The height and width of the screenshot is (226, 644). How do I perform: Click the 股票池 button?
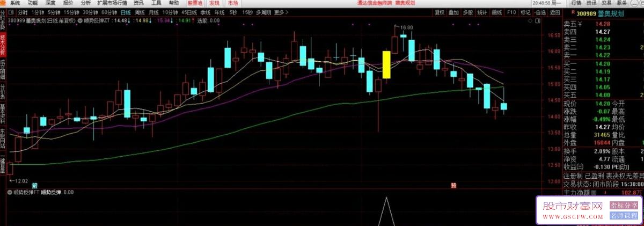194,3
